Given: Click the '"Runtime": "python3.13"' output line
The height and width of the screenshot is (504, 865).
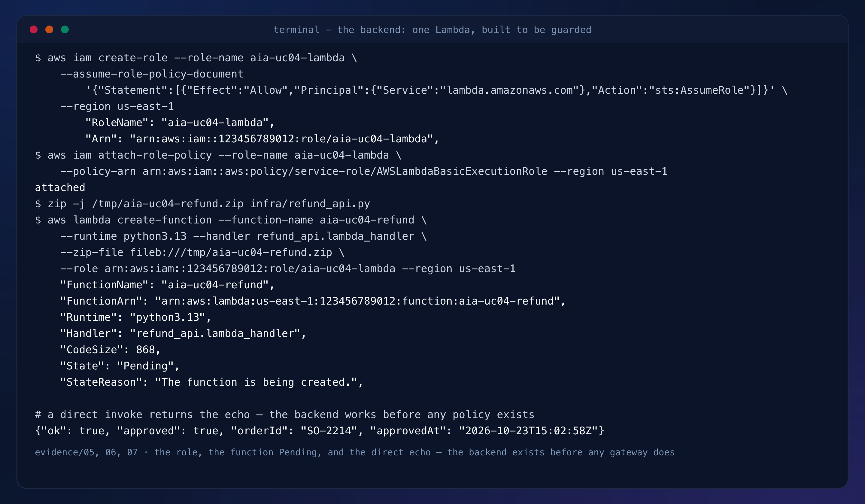Looking at the screenshot, I should (136, 317).
